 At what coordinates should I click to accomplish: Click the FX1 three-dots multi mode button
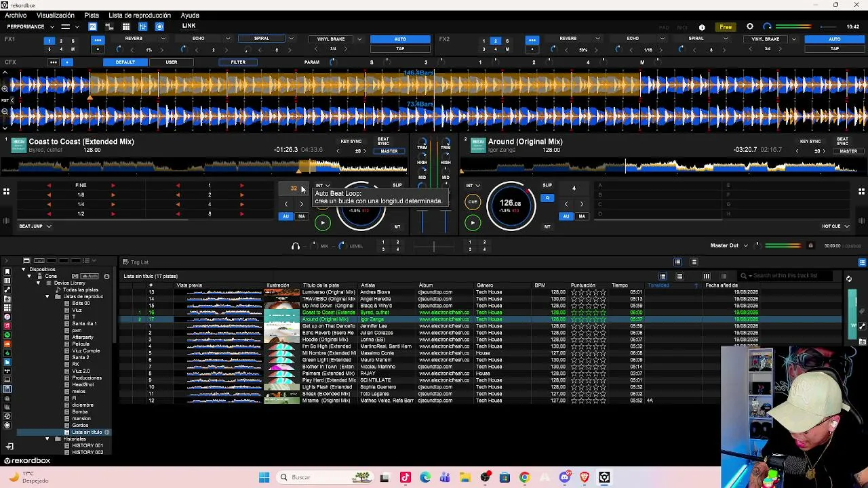click(98, 40)
